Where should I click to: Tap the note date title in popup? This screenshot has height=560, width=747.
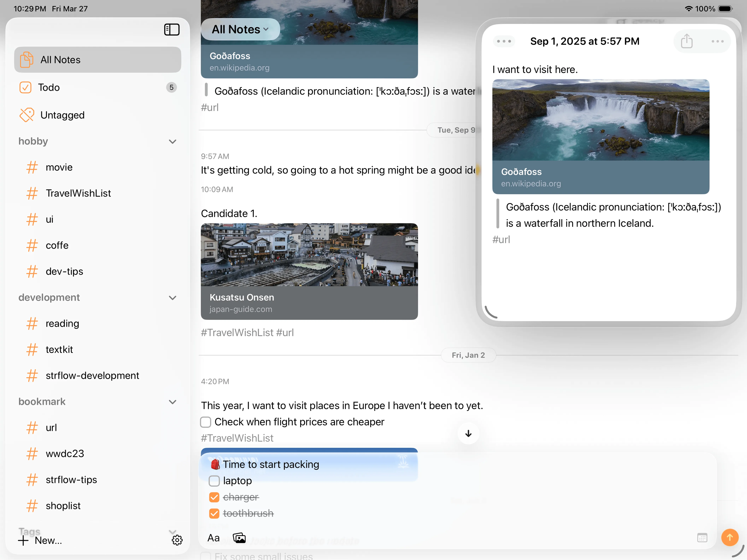tap(585, 41)
